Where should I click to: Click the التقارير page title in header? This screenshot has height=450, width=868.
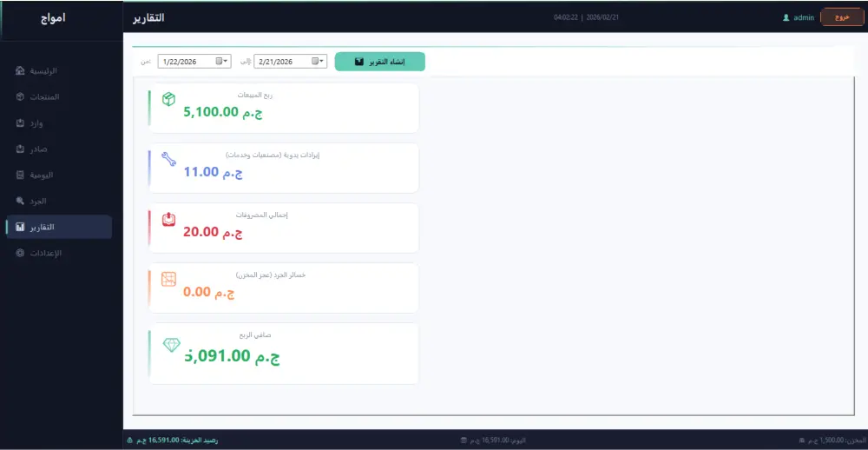tap(148, 17)
